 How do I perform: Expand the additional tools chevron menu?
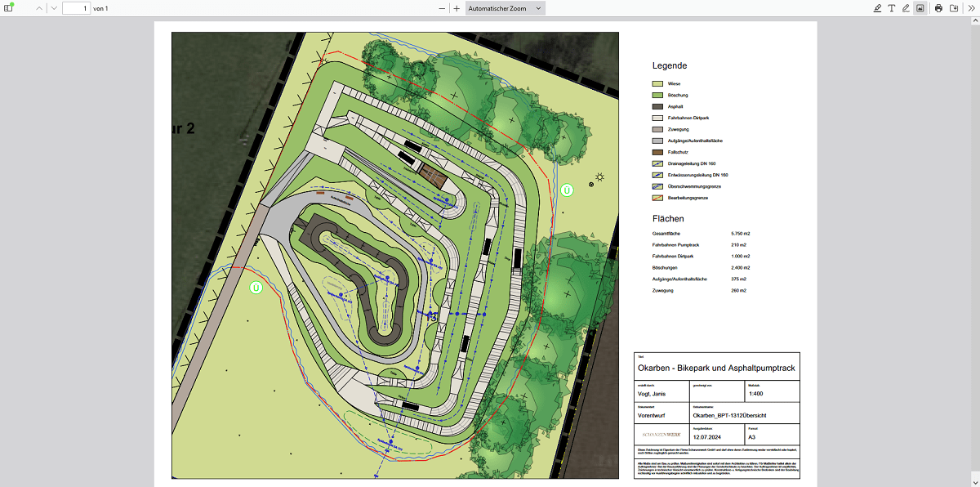tap(970, 8)
